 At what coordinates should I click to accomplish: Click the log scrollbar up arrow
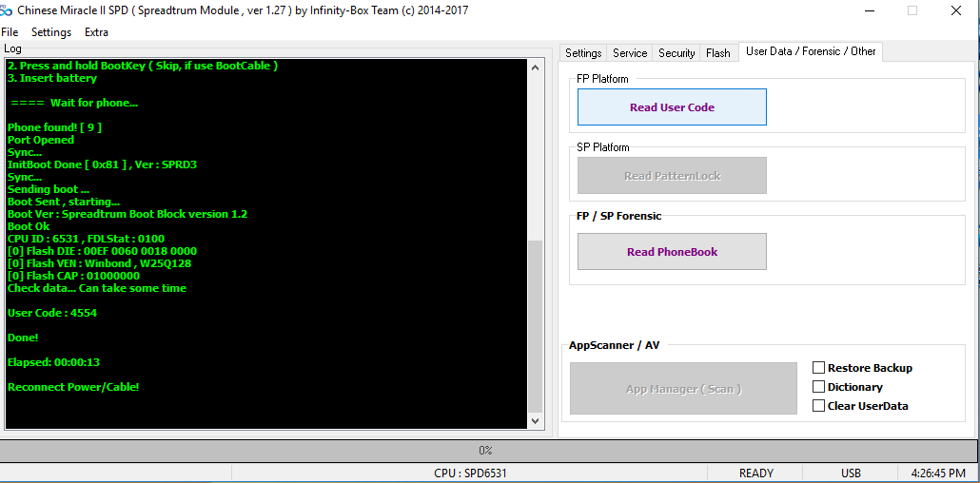point(536,68)
